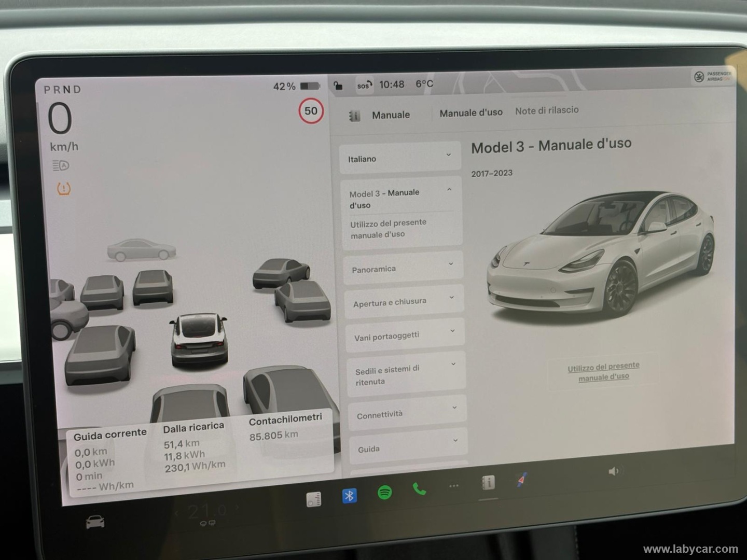Viewport: 747px width, 560px height.
Task: Select the Manuale d'uso tab
Action: 471,113
